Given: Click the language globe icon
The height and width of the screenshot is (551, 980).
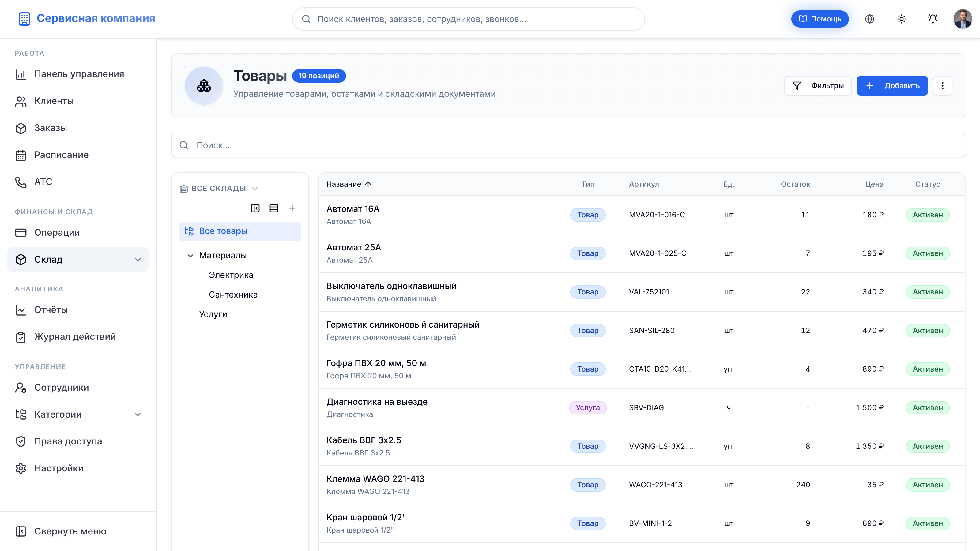Looking at the screenshot, I should [x=870, y=19].
